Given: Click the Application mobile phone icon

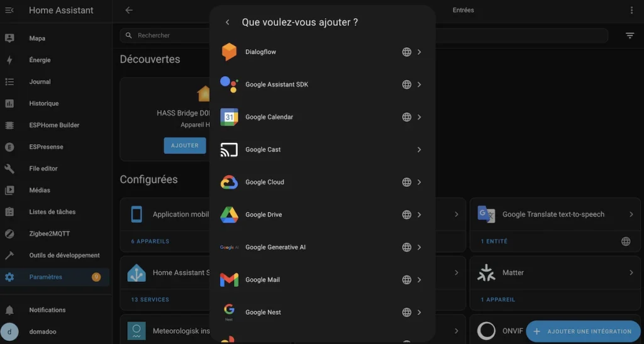Looking at the screenshot, I should 136,214.
